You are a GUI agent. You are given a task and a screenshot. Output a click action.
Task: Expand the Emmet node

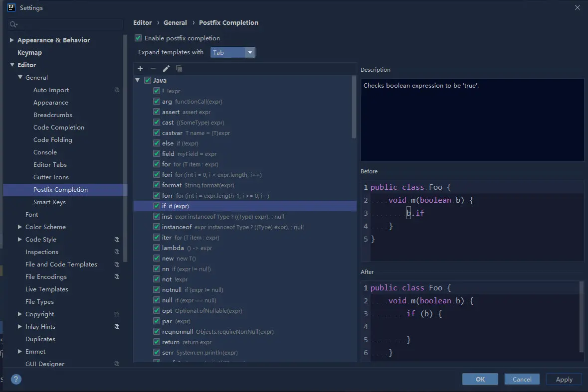[20, 351]
